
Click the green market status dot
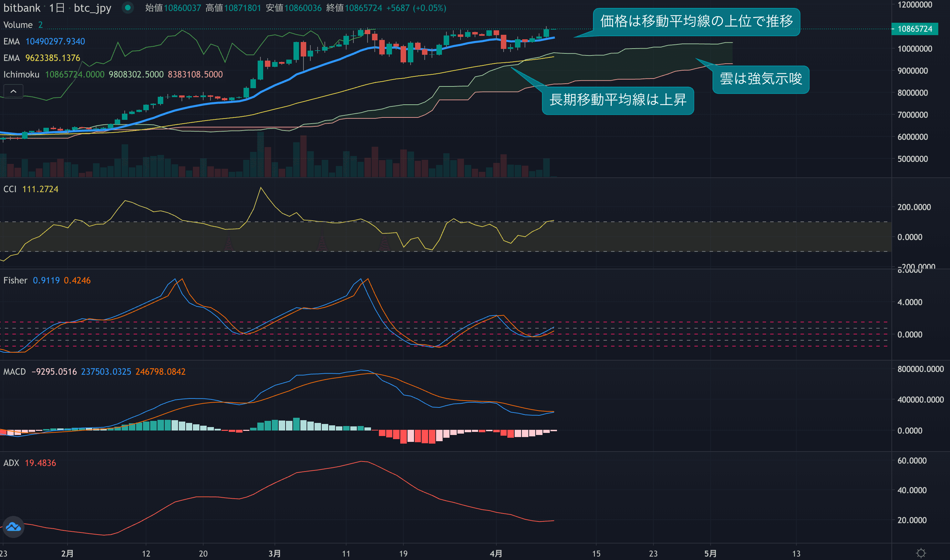point(127,8)
